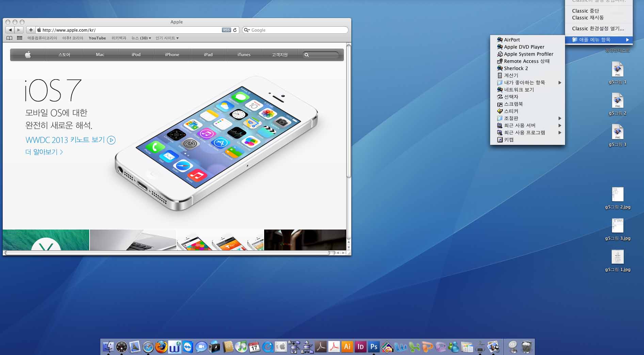Click the RSS badge in address bar
Image resolution: width=644 pixels, height=355 pixels.
click(x=226, y=30)
